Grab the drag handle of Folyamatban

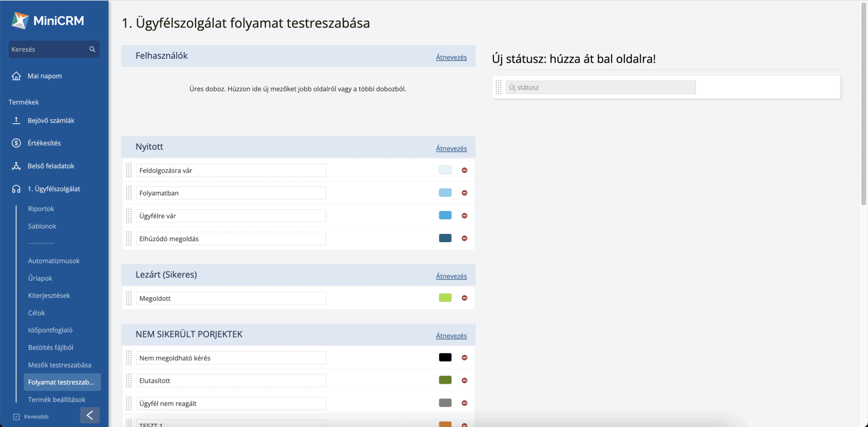[129, 193]
